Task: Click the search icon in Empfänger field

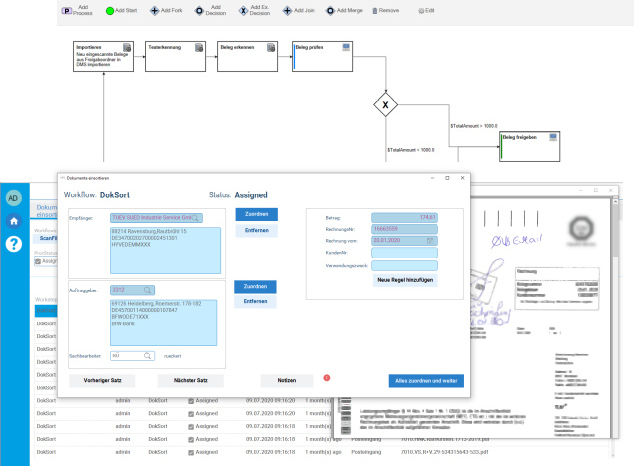Action: pyautogui.click(x=195, y=218)
